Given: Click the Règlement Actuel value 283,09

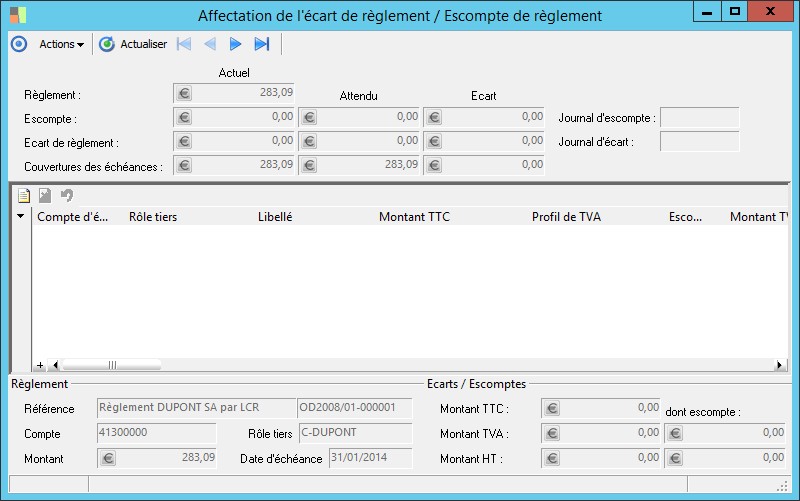Looking at the screenshot, I should [x=276, y=92].
